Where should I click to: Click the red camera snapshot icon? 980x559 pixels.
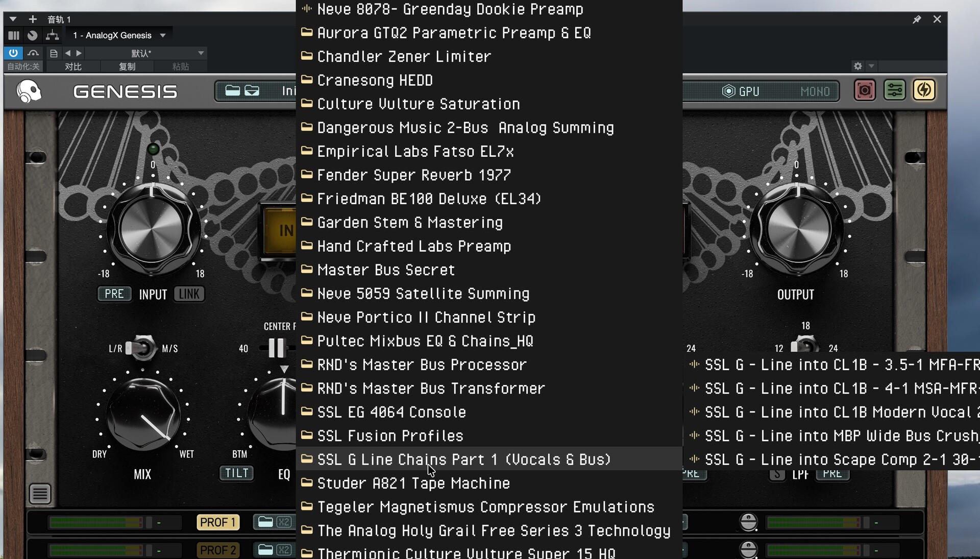pos(865,91)
